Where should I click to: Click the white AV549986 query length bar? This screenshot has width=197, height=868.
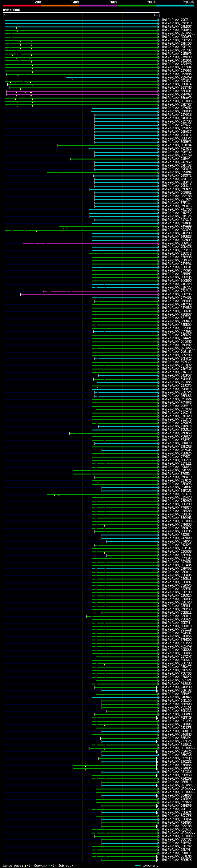pos(81,13)
